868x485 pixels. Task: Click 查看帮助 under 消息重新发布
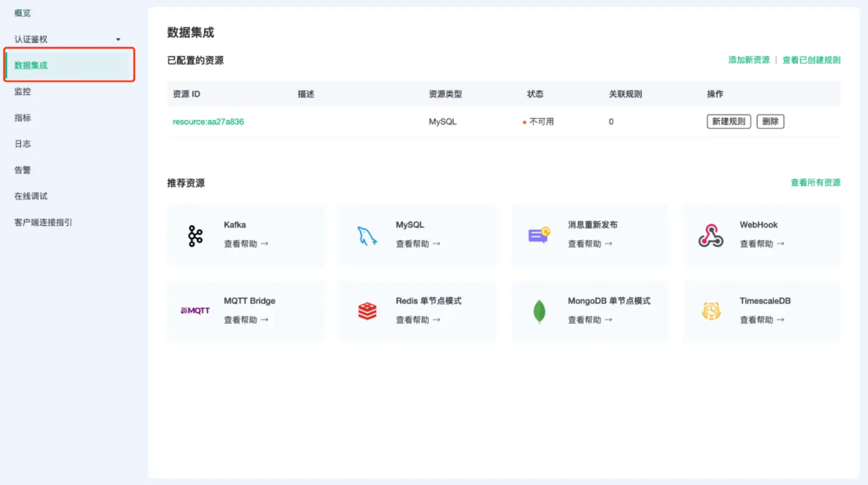590,244
